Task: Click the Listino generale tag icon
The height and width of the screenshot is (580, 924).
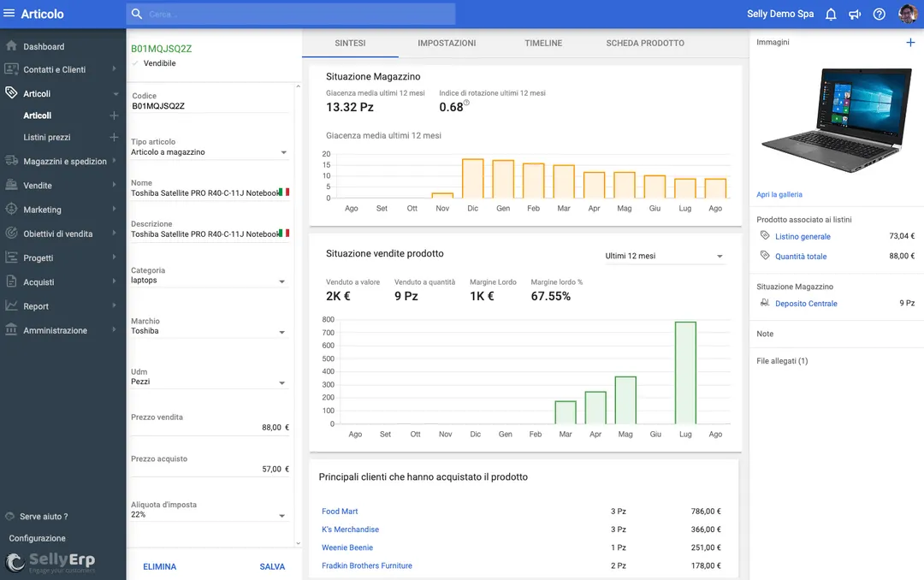Action: [765, 235]
